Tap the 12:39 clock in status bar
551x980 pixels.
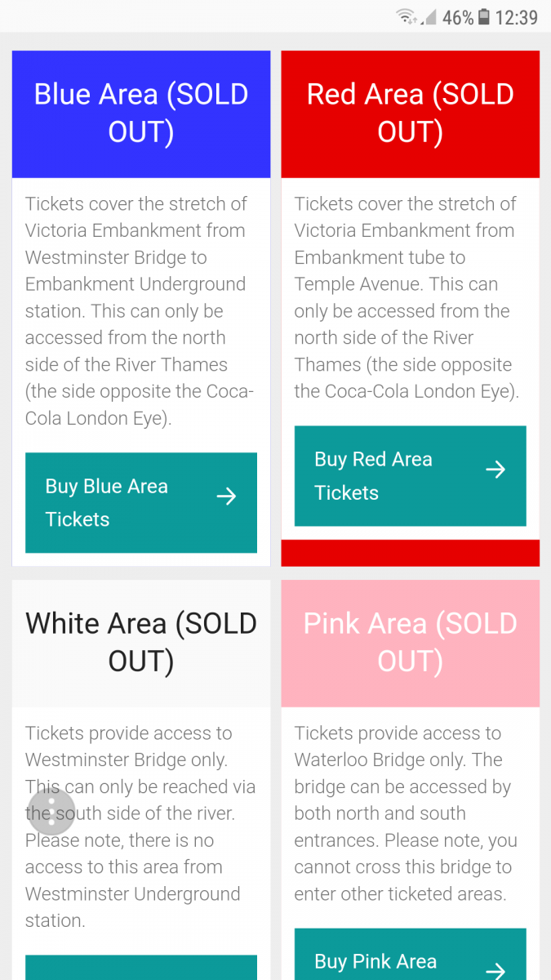point(517,16)
